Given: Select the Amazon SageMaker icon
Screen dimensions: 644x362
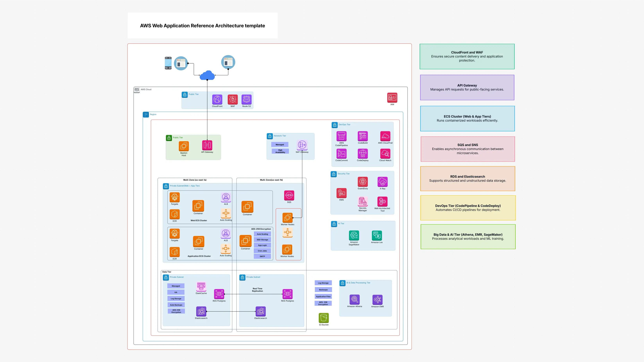Looking at the screenshot, I should [x=354, y=235].
